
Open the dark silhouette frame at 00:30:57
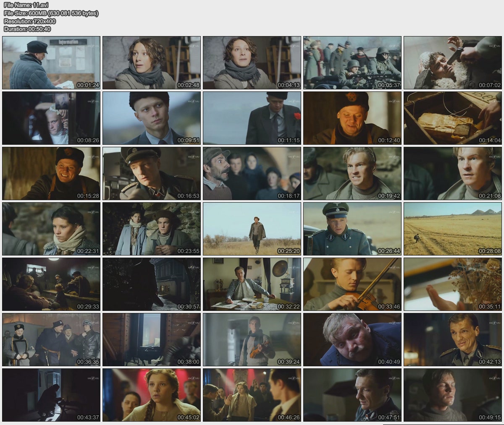pos(152,284)
